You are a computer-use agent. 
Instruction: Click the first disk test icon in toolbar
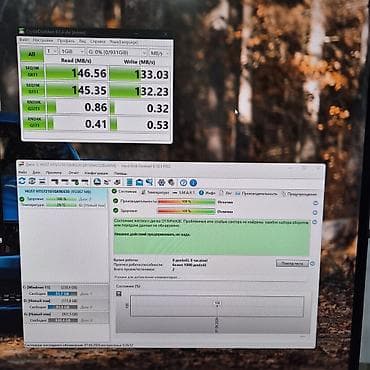tap(54, 182)
